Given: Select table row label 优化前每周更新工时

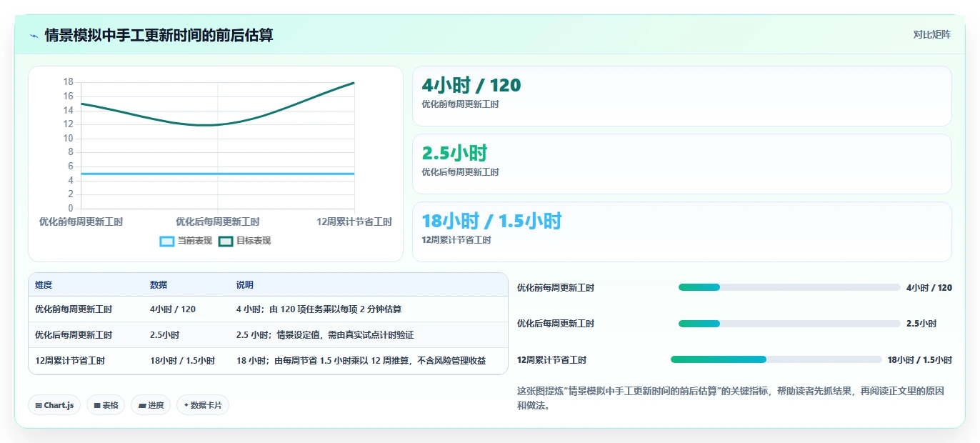Looking at the screenshot, I should (74, 309).
